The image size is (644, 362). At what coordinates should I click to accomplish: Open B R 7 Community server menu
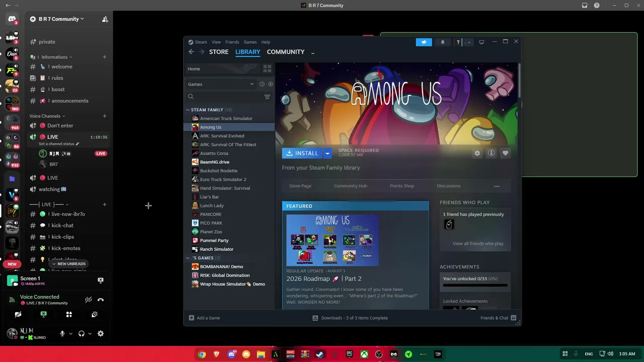point(61,19)
